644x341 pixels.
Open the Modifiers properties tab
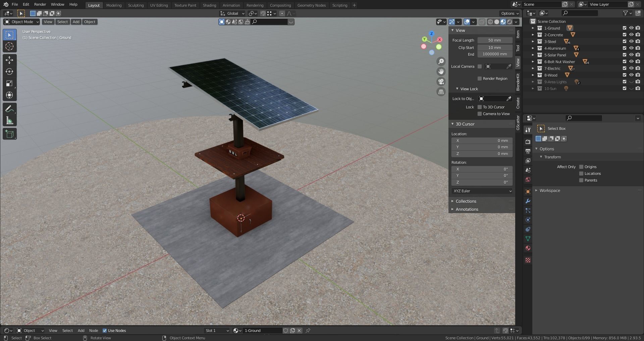(x=528, y=201)
